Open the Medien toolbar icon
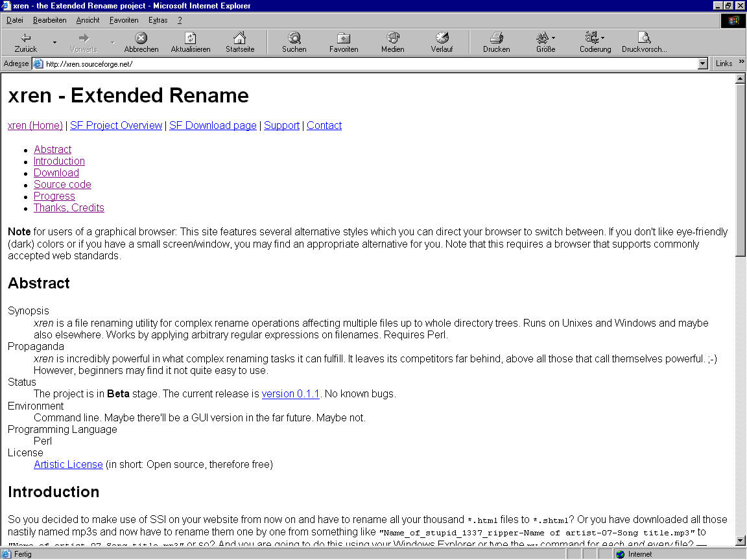This screenshot has width=747, height=560. (392, 38)
